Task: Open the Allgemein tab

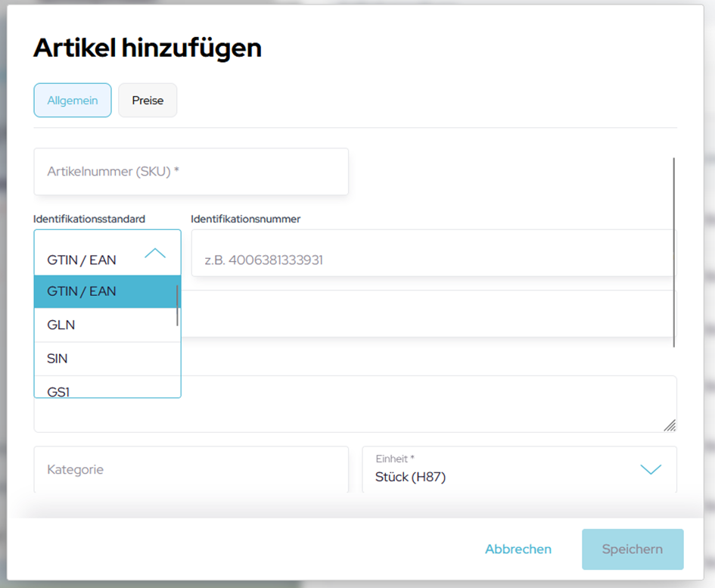Action: click(x=73, y=101)
